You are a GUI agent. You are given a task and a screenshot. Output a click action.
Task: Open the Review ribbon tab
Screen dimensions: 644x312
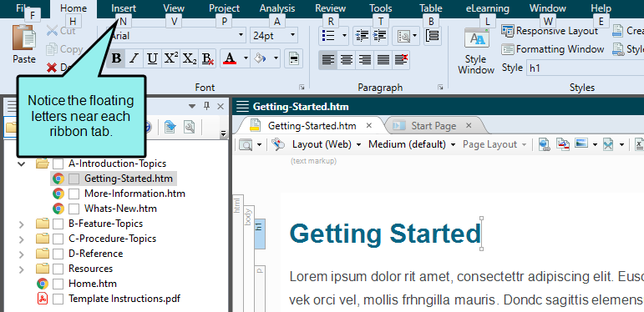[x=330, y=8]
